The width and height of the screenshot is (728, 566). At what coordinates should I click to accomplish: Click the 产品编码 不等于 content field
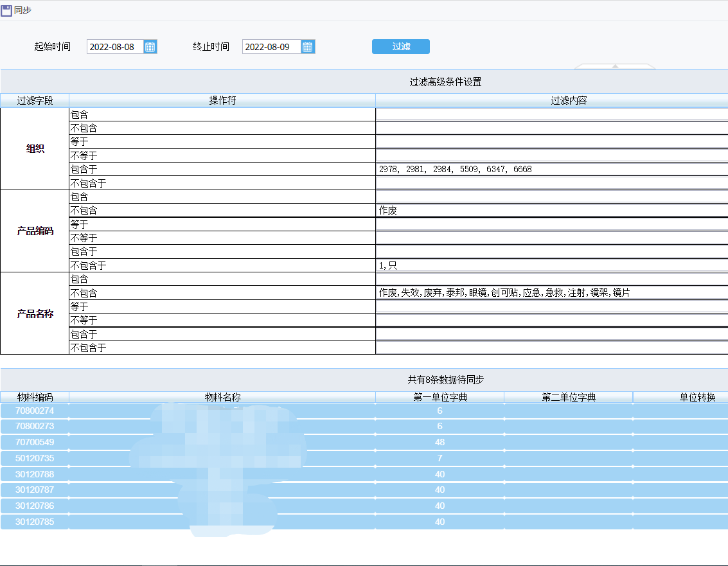(552, 238)
